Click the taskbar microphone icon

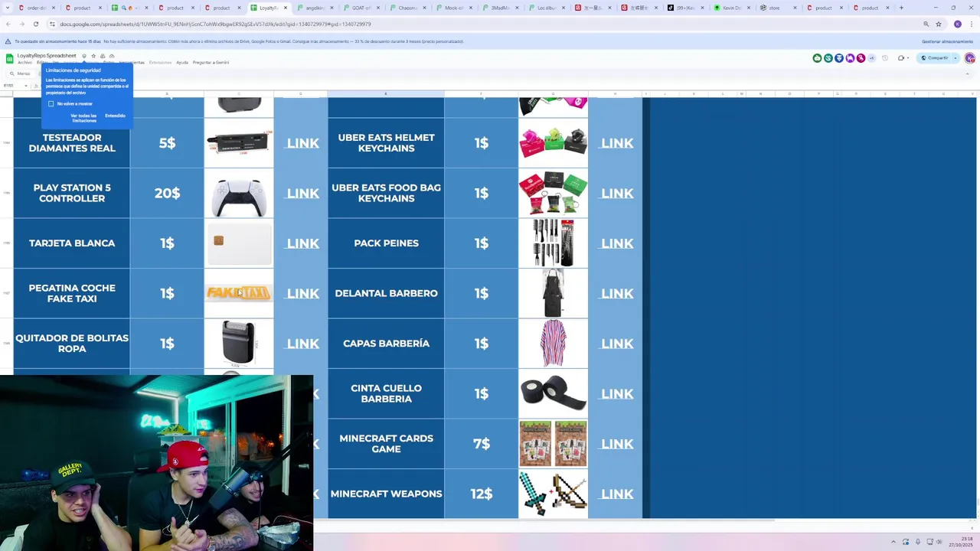(x=918, y=542)
